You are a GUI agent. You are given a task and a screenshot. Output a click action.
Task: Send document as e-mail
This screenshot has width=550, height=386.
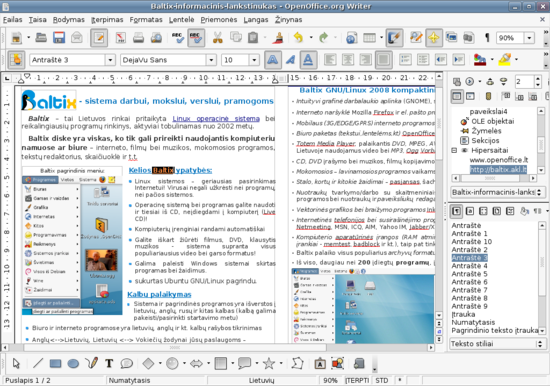click(x=77, y=38)
